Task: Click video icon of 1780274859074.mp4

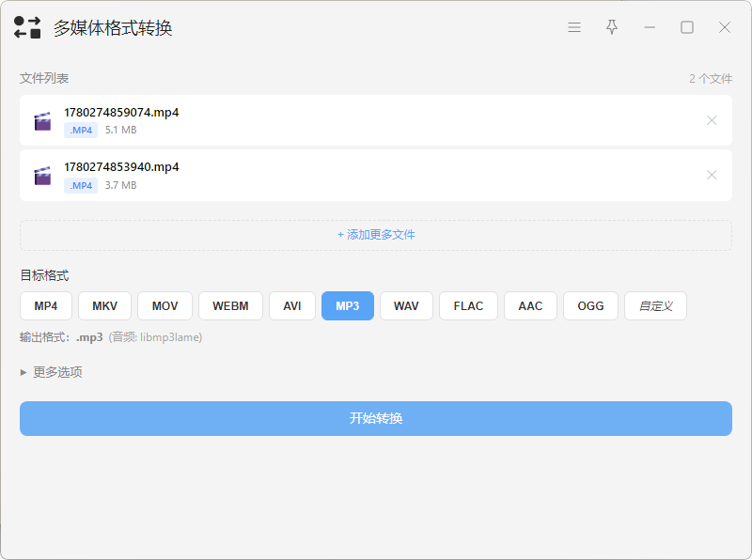Action: click(42, 121)
